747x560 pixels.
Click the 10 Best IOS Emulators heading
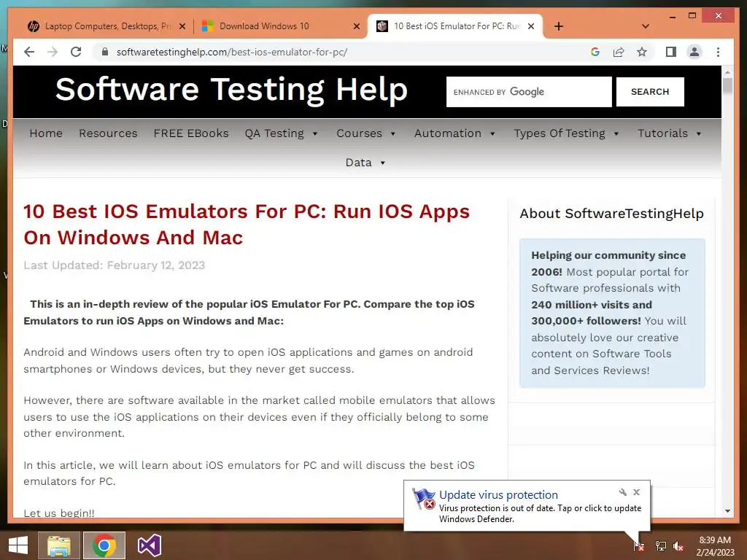click(247, 225)
